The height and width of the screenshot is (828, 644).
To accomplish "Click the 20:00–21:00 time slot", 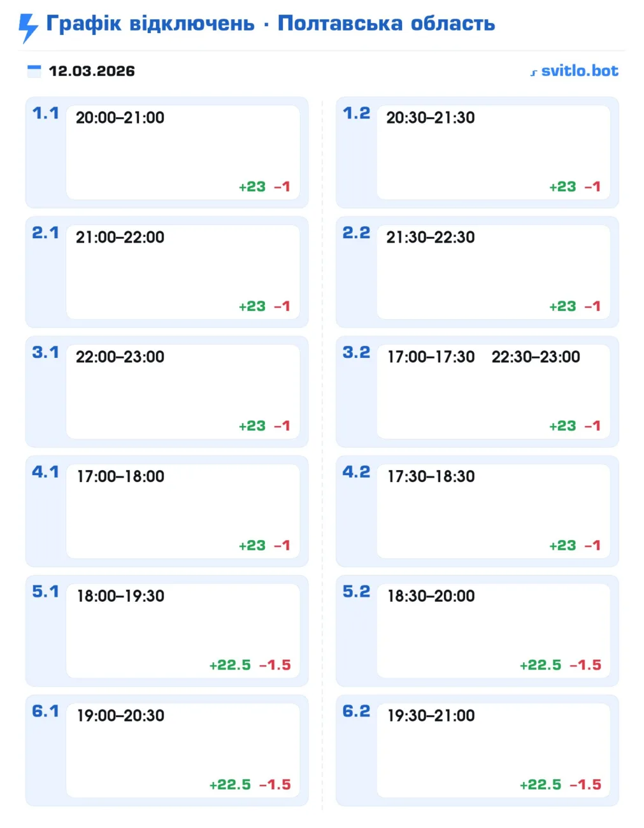I will (120, 118).
